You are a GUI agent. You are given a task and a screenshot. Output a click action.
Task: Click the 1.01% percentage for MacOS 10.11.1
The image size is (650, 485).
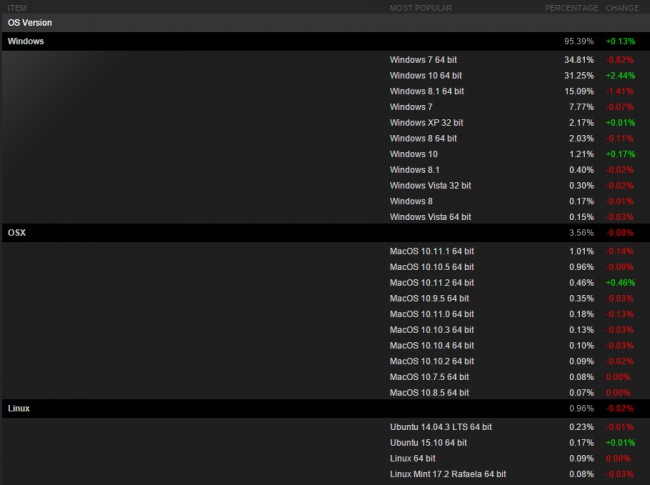[581, 251]
